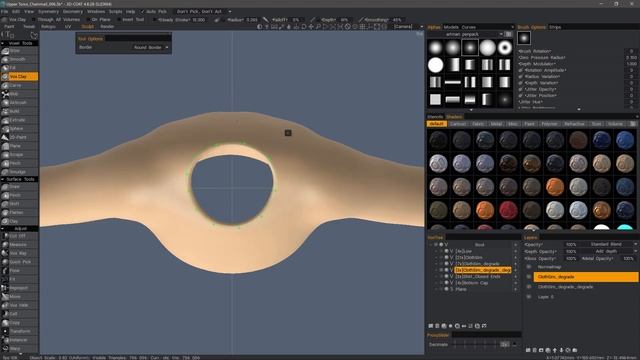Select the Quick Pick tool
640x360 pixels.
(20, 262)
